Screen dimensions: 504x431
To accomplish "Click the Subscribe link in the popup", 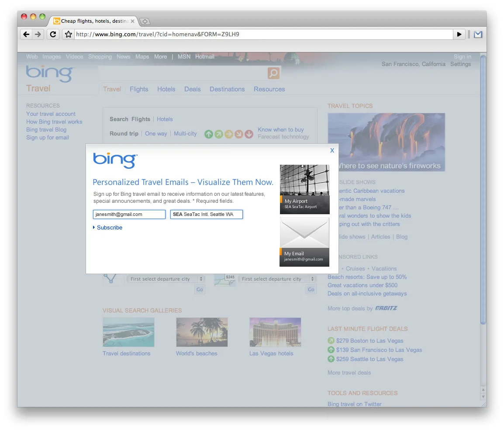I will click(x=110, y=227).
